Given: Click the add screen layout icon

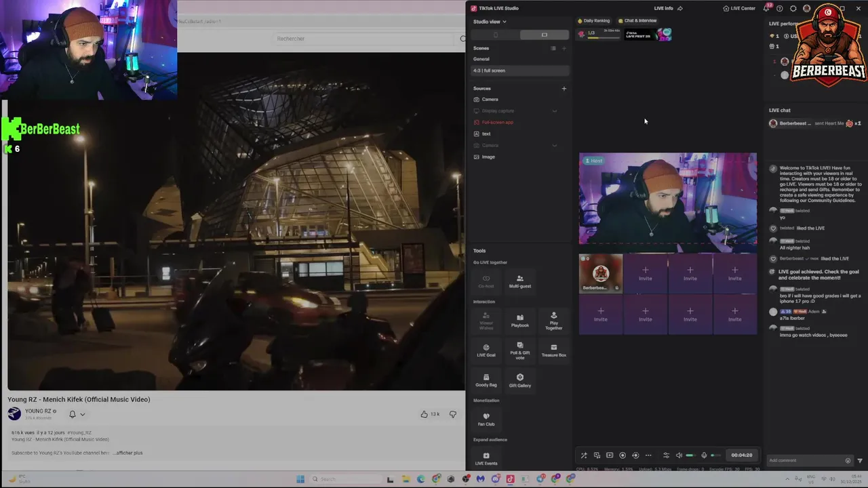Looking at the screenshot, I should click(x=610, y=455).
